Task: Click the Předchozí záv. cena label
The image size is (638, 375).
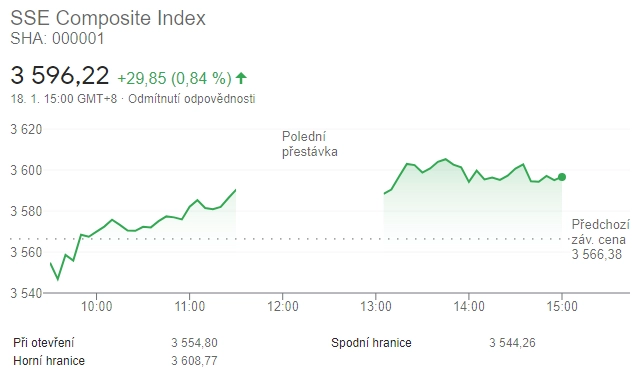Action: point(600,232)
